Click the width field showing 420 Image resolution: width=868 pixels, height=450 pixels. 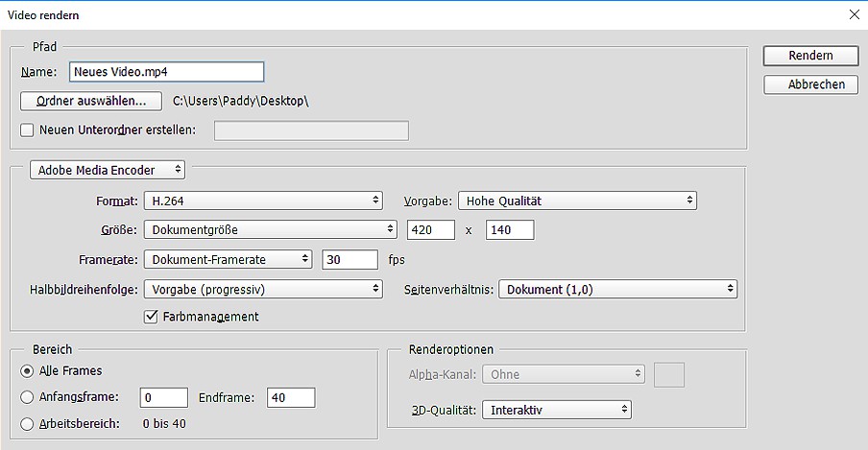431,230
